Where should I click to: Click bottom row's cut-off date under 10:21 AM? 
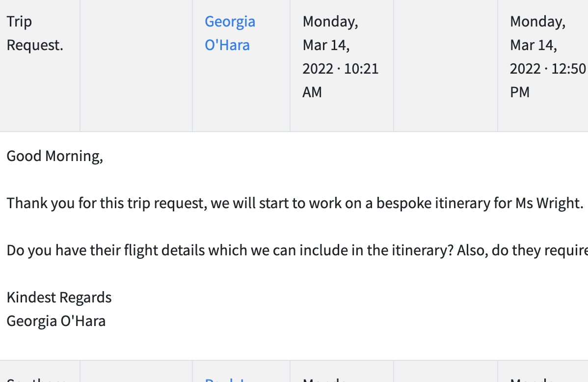click(327, 379)
